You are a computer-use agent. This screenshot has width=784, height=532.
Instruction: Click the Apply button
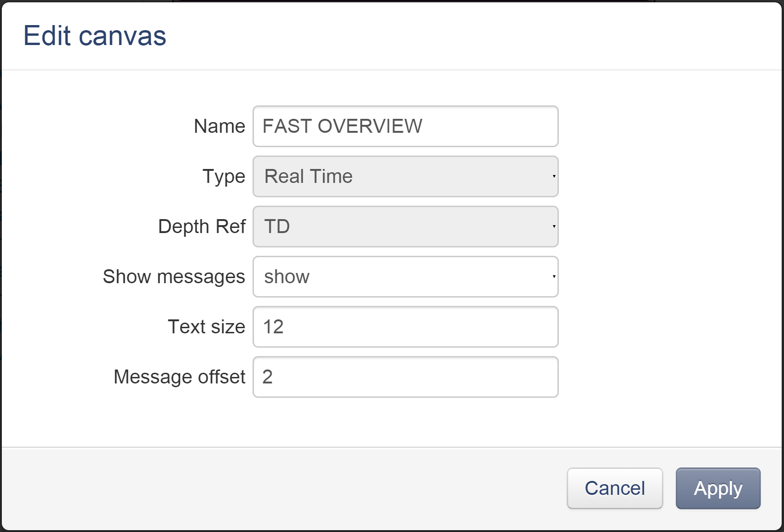(x=718, y=488)
